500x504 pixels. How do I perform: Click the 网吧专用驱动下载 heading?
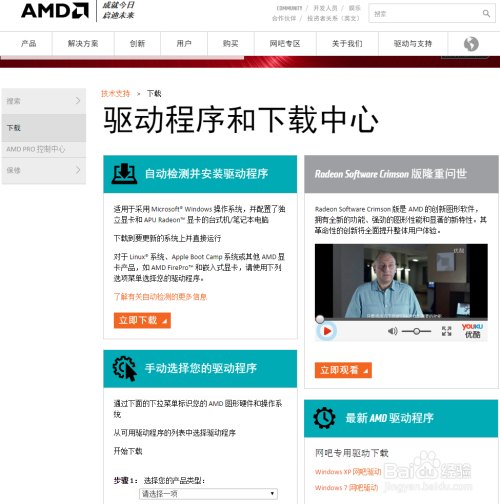click(352, 453)
